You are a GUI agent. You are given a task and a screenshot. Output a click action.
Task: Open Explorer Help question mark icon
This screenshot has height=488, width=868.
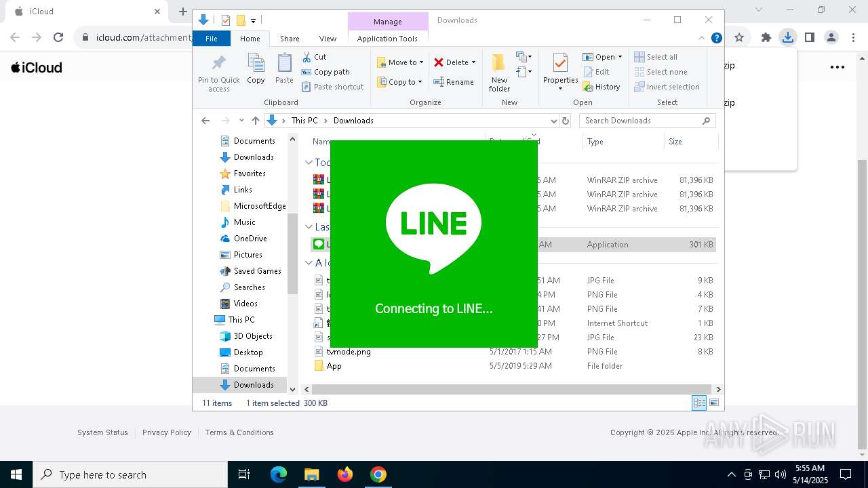click(x=716, y=38)
